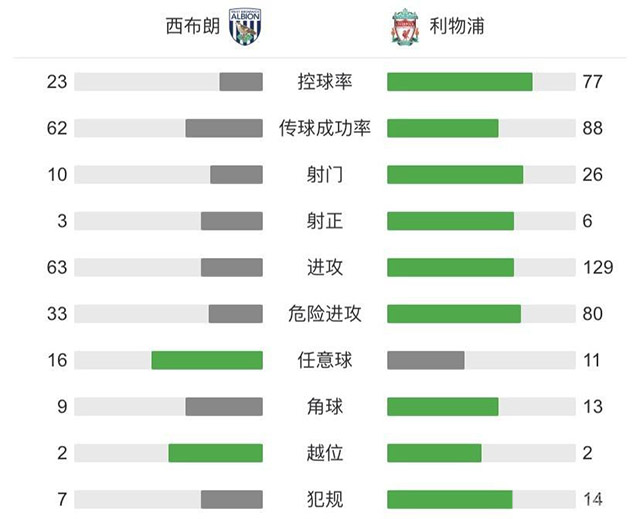Click Liverpool's green 犯规 bar

tap(449, 499)
